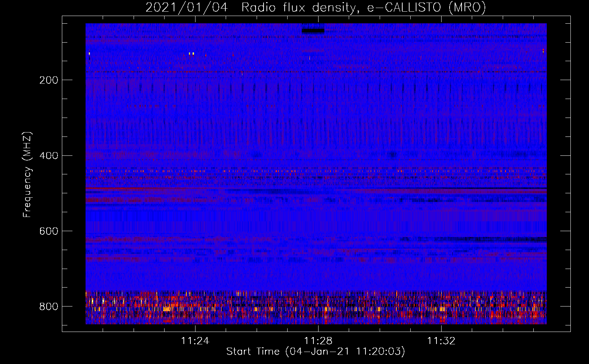589x364 pixels.
Task: Click the plot title '2021/01/04 Radio flux density, e-CALLISTO (MRO)'
Action: (x=316, y=7)
